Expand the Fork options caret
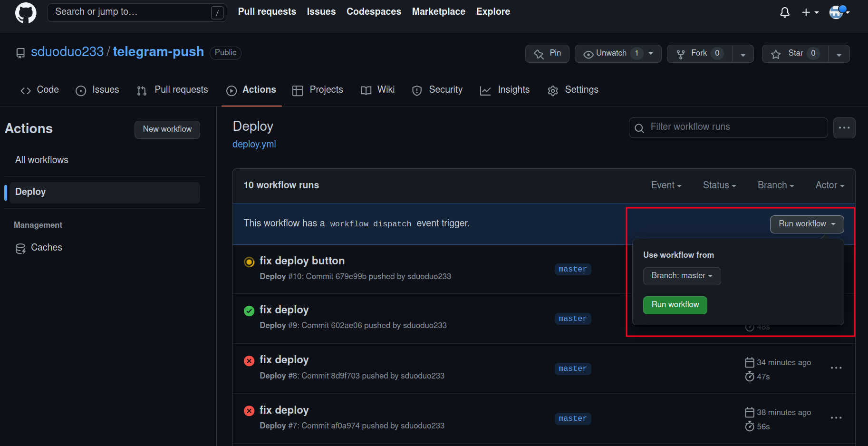Screen dimensions: 868x446 point(743,54)
